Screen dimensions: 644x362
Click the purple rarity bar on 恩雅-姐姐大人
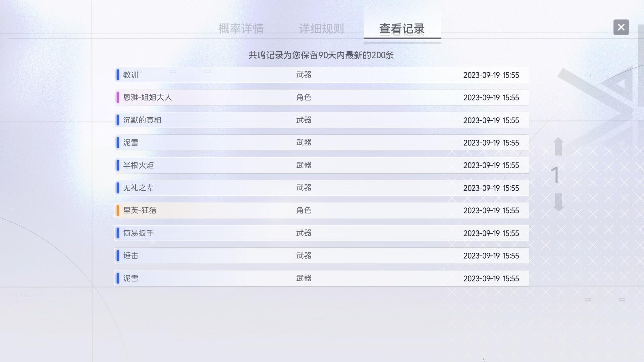tap(118, 98)
